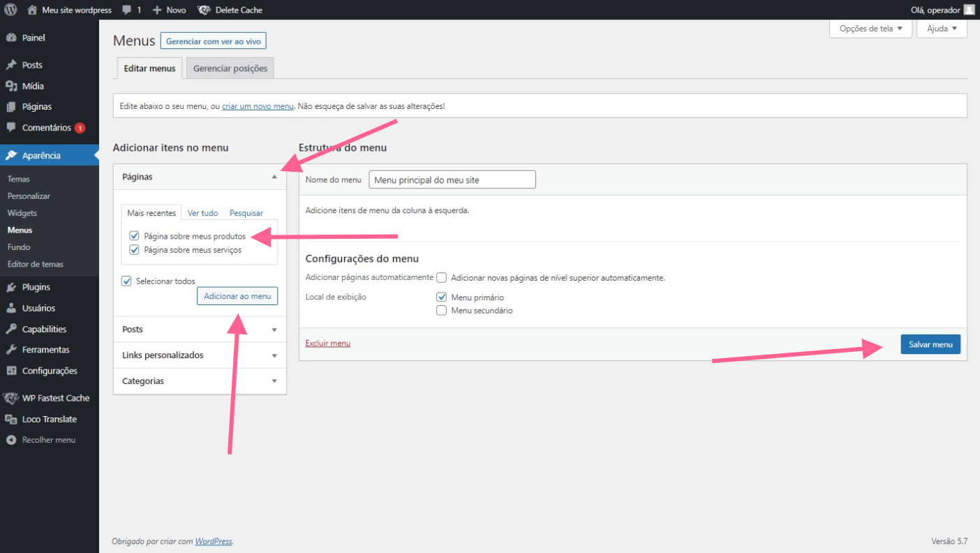Open the WordPress link in the footer

[x=213, y=541]
